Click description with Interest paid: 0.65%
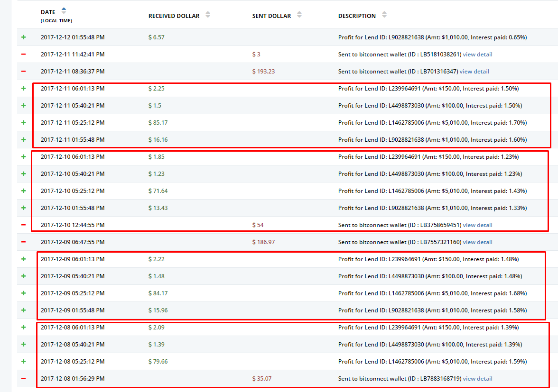This screenshot has width=558, height=392. [432, 37]
